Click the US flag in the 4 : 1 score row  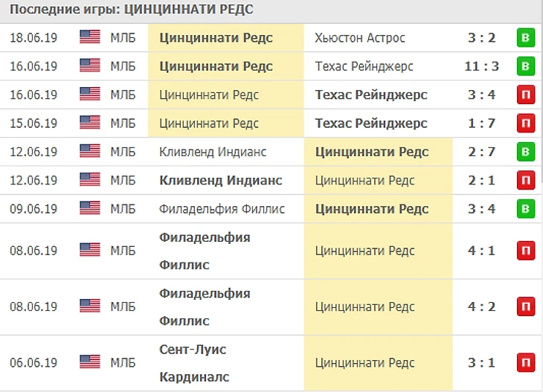90,250
